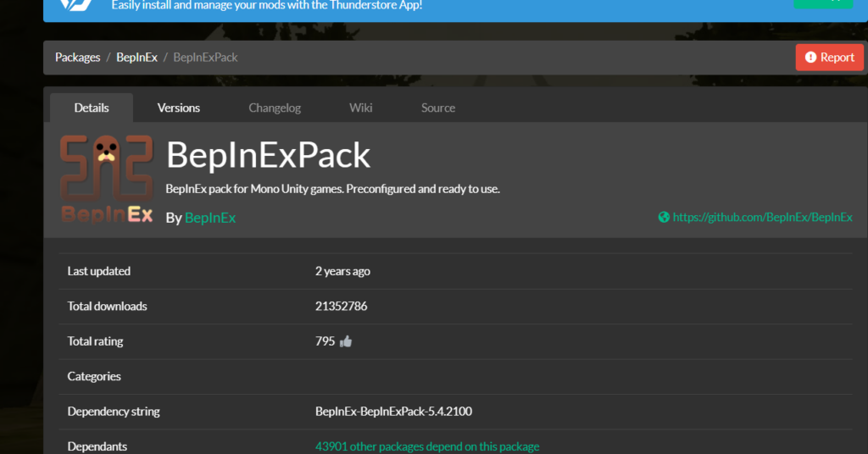The height and width of the screenshot is (454, 868).
Task: Click the green button in top banner
Action: [x=823, y=3]
